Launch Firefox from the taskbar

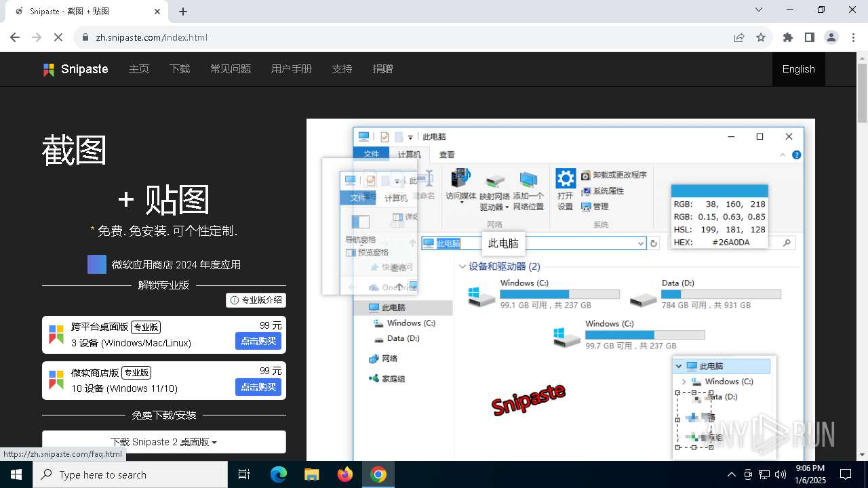[x=345, y=474]
